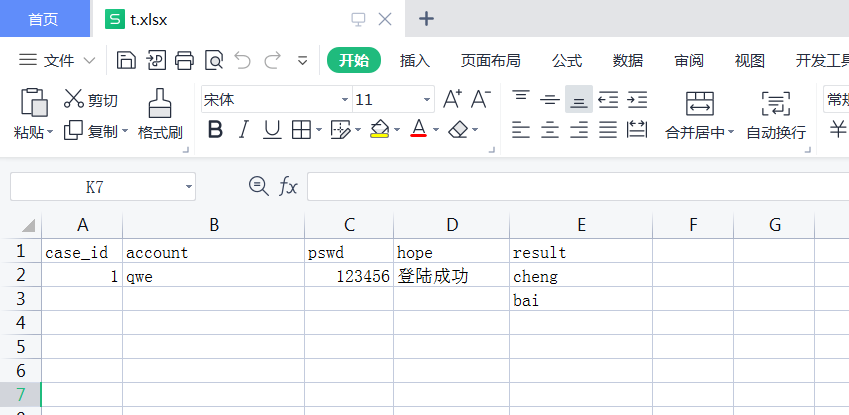
Task: Apply yellow fill color bucket
Action: coord(380,129)
